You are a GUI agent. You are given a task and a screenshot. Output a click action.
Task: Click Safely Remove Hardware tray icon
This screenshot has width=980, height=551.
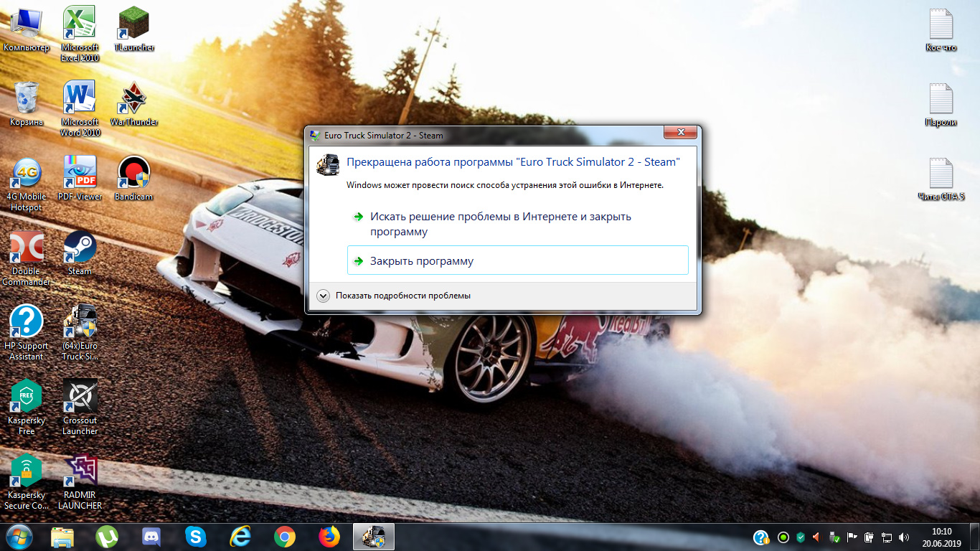click(x=834, y=537)
